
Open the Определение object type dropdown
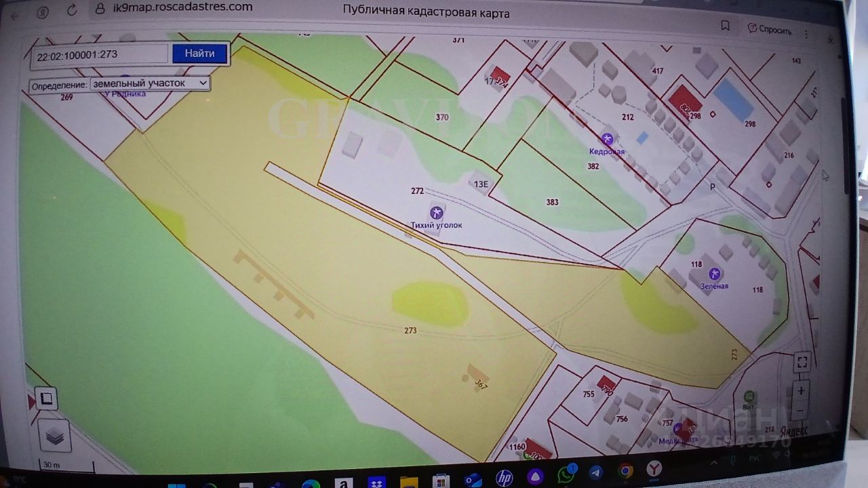click(150, 83)
